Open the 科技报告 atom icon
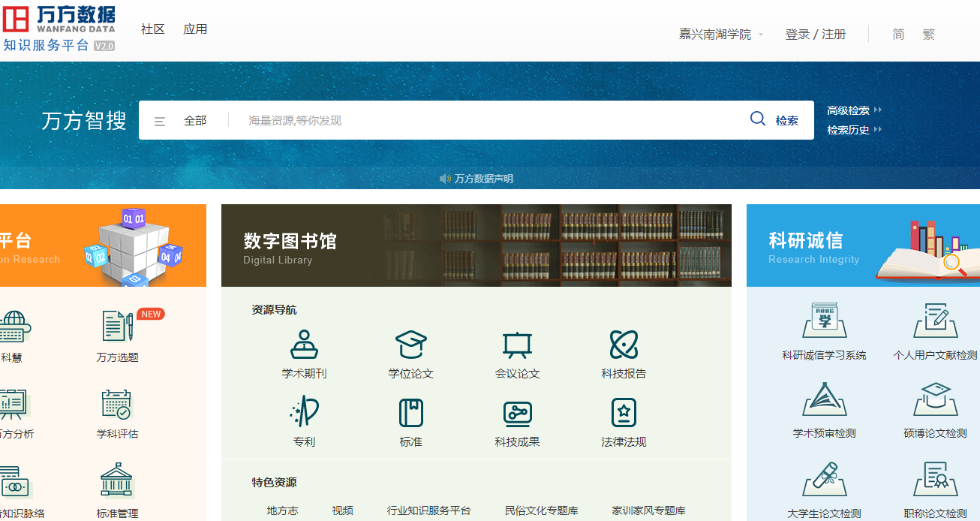Image resolution: width=980 pixels, height=521 pixels. click(x=624, y=345)
